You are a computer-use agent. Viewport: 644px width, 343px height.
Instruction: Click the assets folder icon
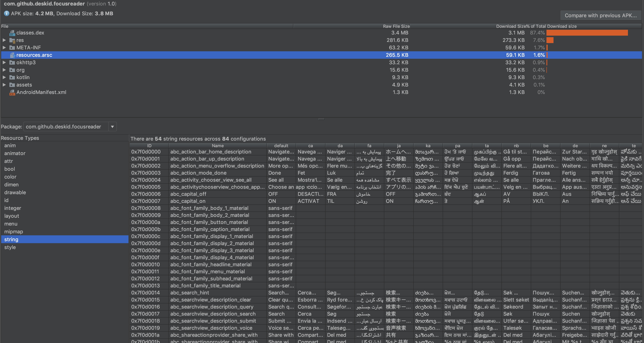(12, 85)
